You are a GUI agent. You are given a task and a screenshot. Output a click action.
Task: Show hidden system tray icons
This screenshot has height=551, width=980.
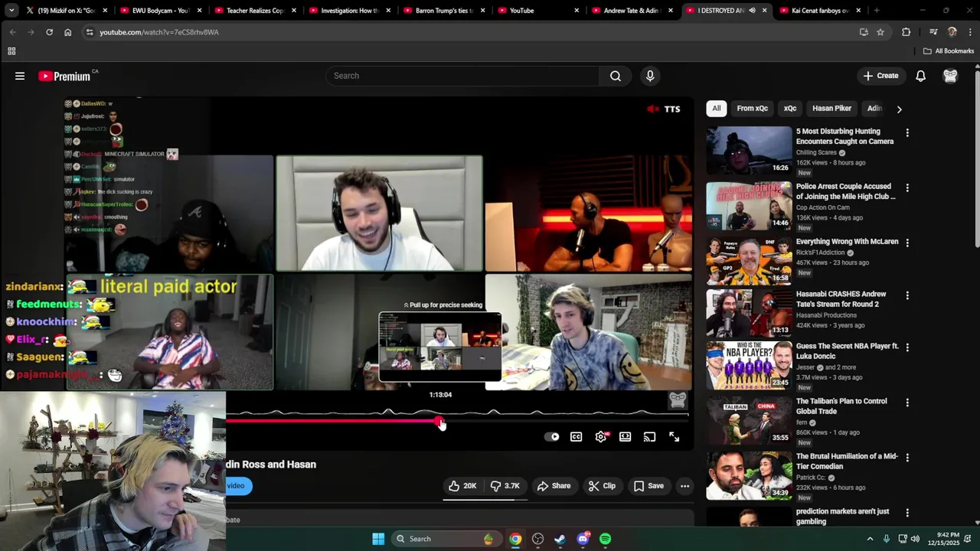click(870, 539)
